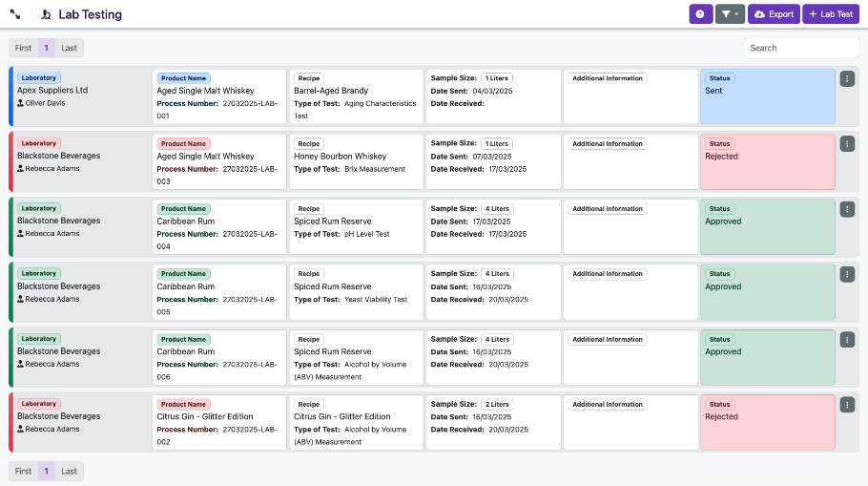Click the Export button
Image resolution: width=868 pixels, height=486 pixels.
tap(774, 14)
